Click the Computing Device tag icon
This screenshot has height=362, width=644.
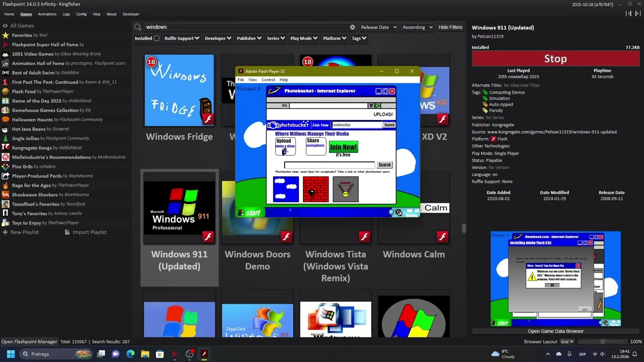(486, 93)
